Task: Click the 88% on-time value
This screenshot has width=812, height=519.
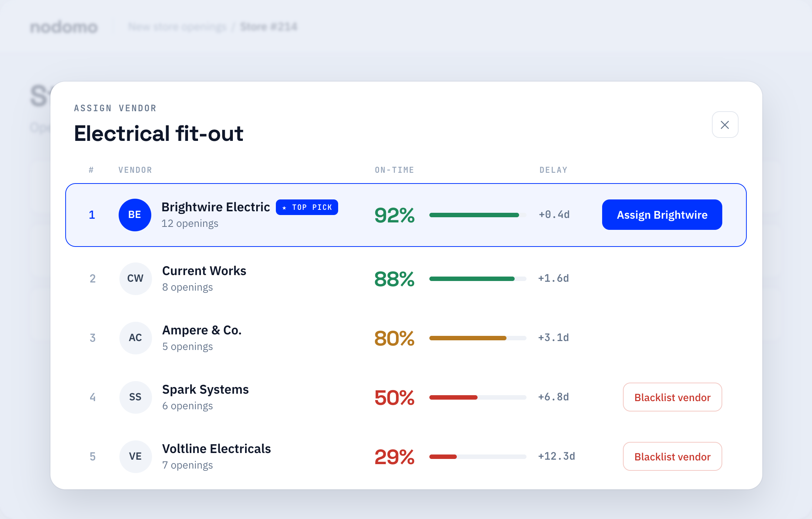Action: [394, 279]
